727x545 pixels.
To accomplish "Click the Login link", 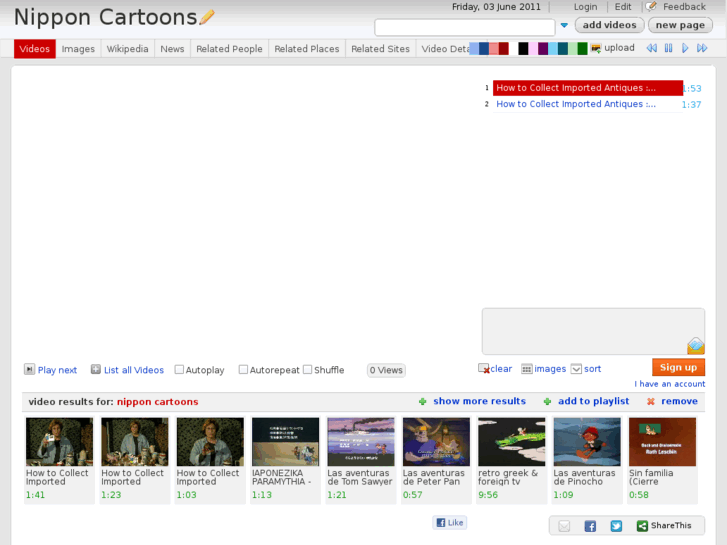I will (x=585, y=7).
